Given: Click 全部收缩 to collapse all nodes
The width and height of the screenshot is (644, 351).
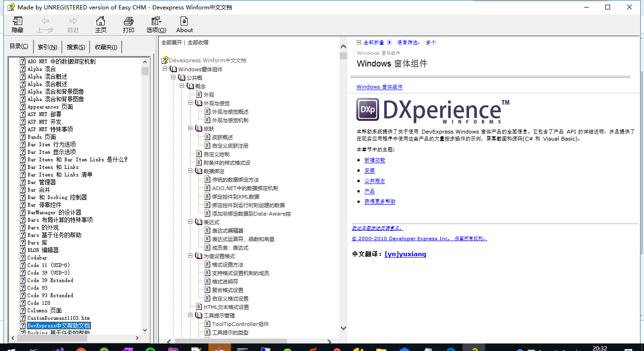Looking at the screenshot, I should click(198, 42).
